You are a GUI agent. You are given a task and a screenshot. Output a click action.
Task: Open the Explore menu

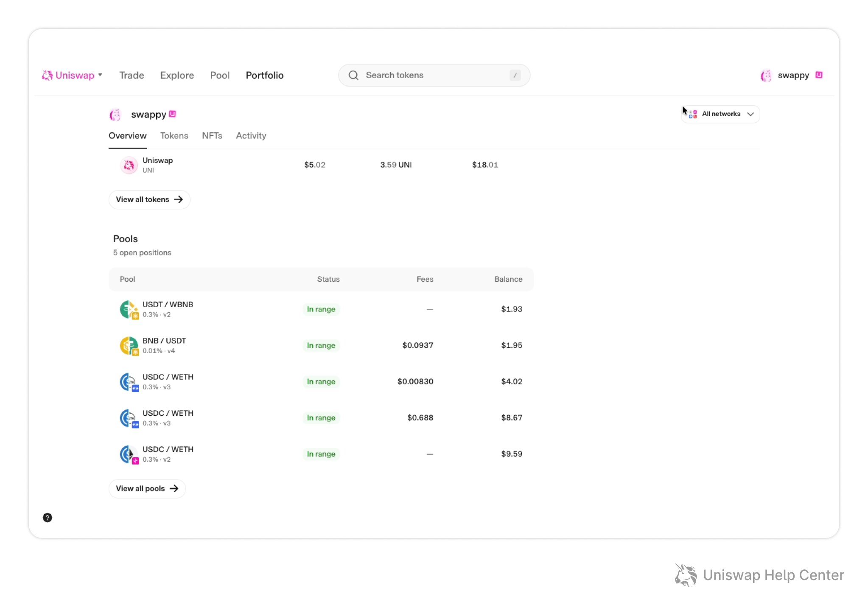click(177, 76)
